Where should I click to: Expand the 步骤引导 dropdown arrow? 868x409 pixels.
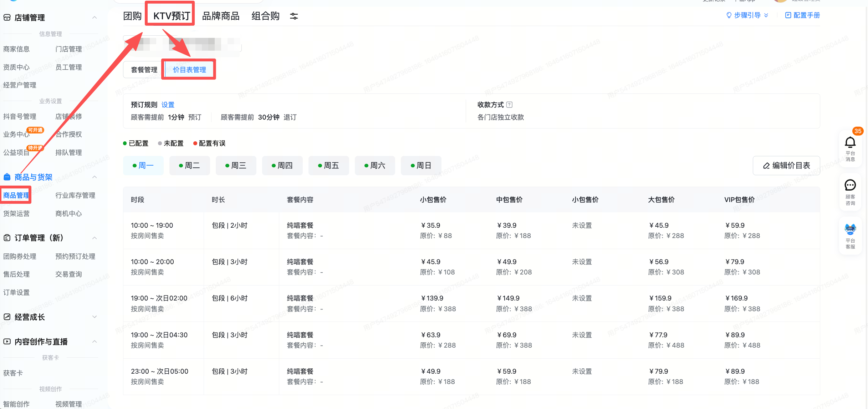pos(766,15)
